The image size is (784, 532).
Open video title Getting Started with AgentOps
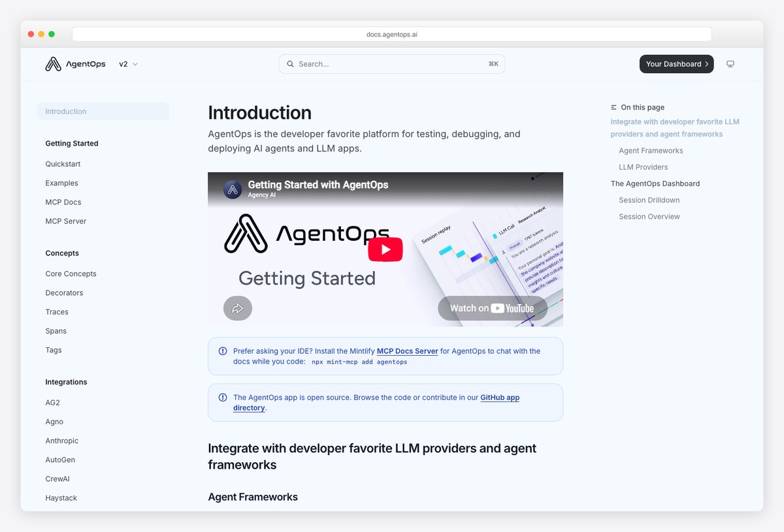coord(318,185)
